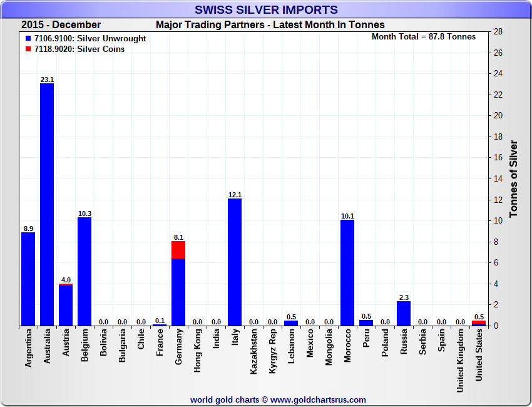The width and height of the screenshot is (532, 407).
Task: Click the Tonnes of Silver axis title
Action: [513, 178]
